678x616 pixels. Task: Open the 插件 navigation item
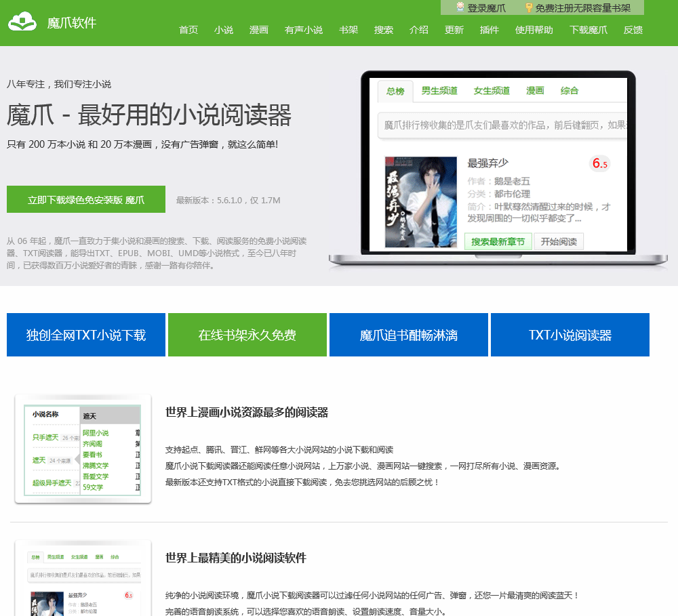point(490,30)
